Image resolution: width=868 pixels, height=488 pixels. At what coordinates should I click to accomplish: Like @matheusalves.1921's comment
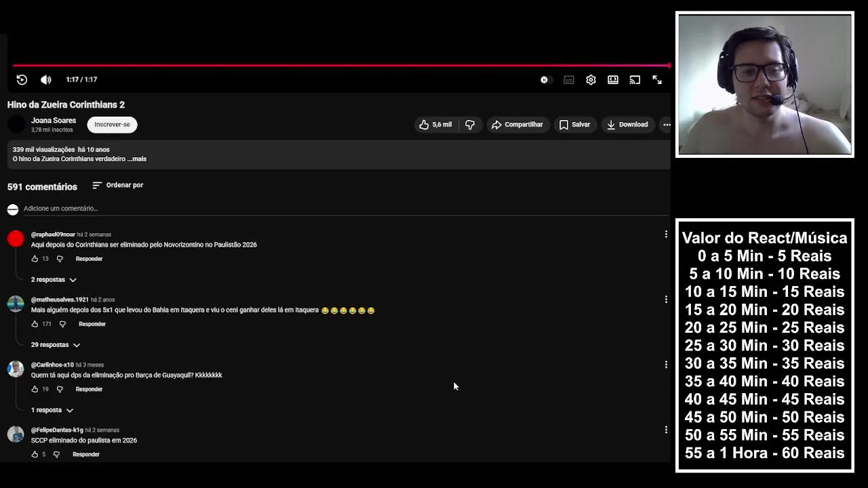tap(35, 324)
